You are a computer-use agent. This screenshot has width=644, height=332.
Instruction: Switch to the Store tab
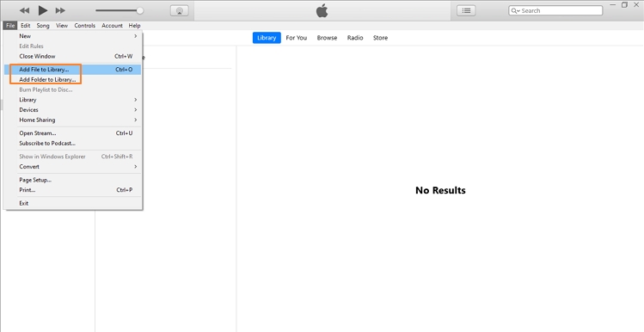380,38
